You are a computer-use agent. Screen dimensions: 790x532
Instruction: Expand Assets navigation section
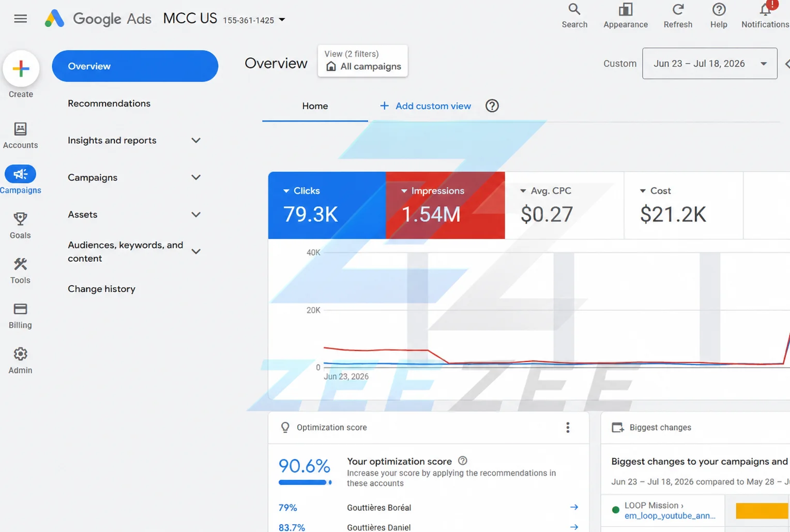pyautogui.click(x=196, y=215)
